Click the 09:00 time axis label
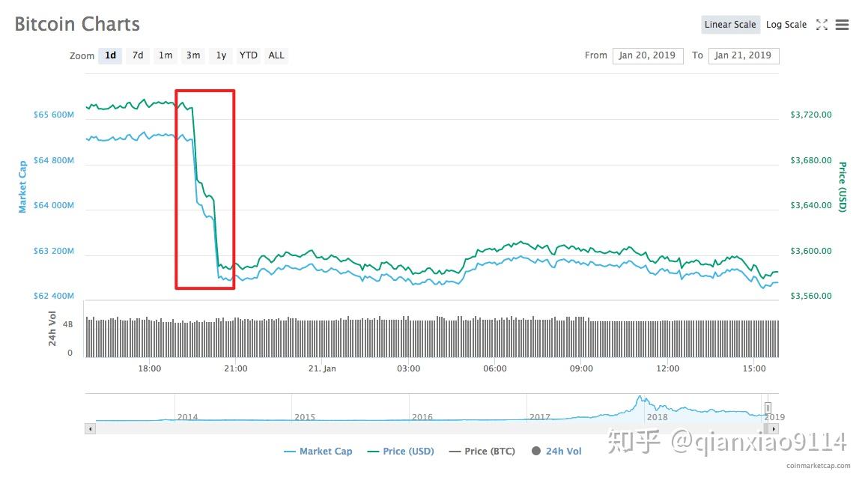Image resolution: width=868 pixels, height=480 pixels. pyautogui.click(x=581, y=368)
